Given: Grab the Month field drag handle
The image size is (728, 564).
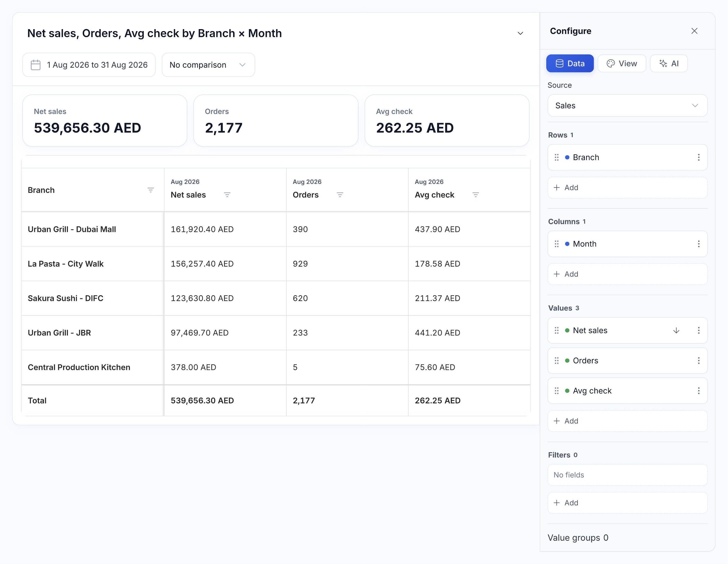Looking at the screenshot, I should click(x=557, y=244).
